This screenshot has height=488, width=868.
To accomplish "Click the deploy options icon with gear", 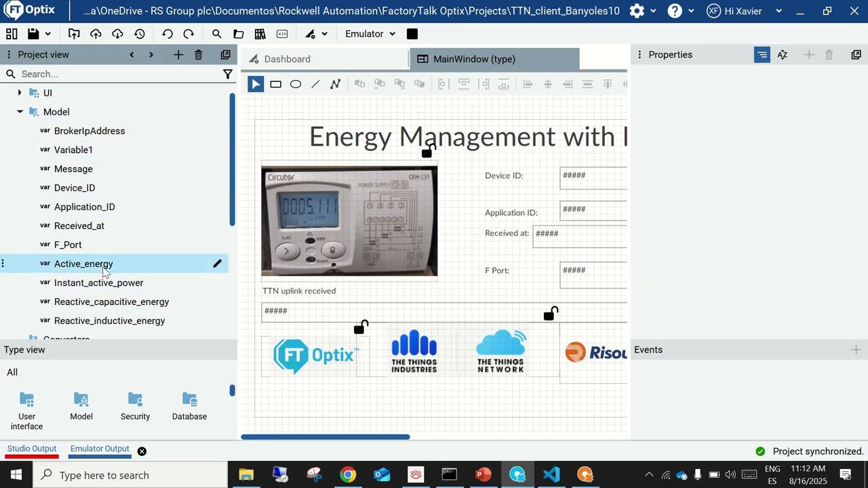I will (x=310, y=34).
